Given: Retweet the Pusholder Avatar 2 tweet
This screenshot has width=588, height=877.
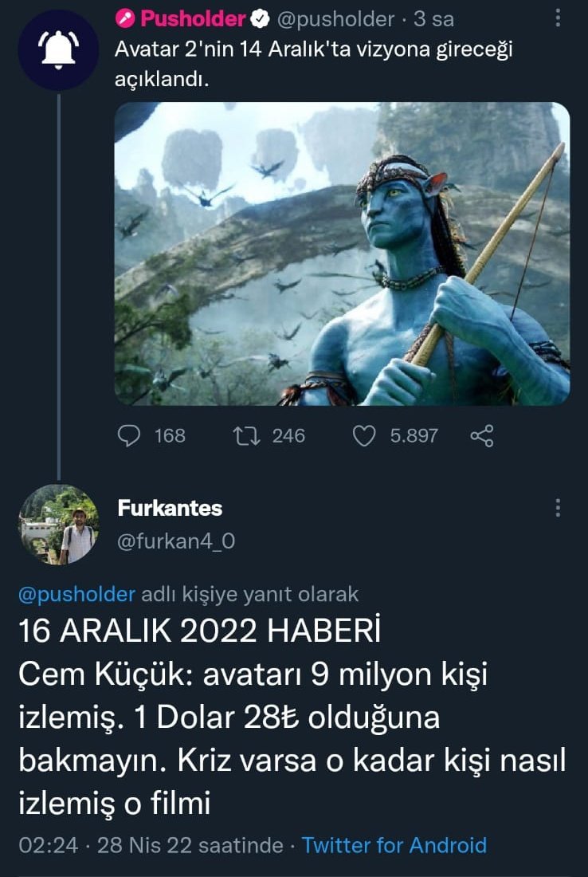Looking at the screenshot, I should pos(246,435).
